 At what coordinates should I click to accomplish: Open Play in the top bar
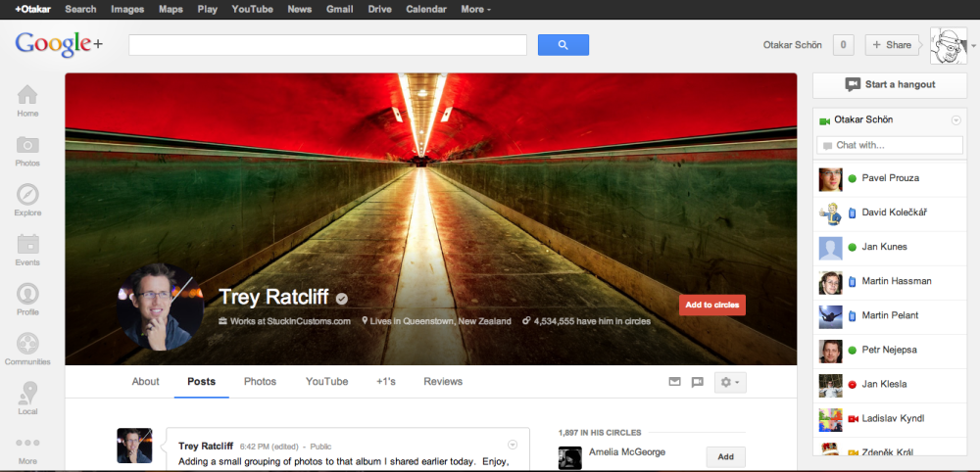click(x=208, y=10)
